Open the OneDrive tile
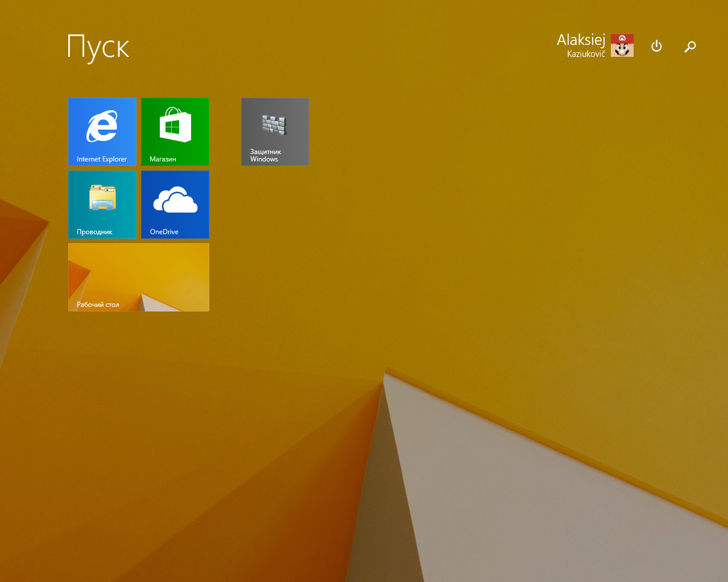This screenshot has height=582, width=728. point(175,205)
